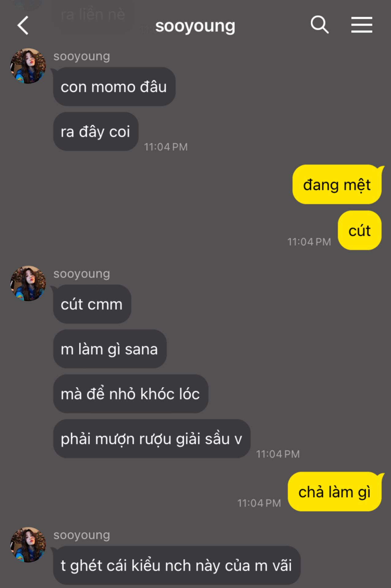The height and width of the screenshot is (588, 391).
Task: Tap the yellow 'cút' bubble
Action: point(360,230)
